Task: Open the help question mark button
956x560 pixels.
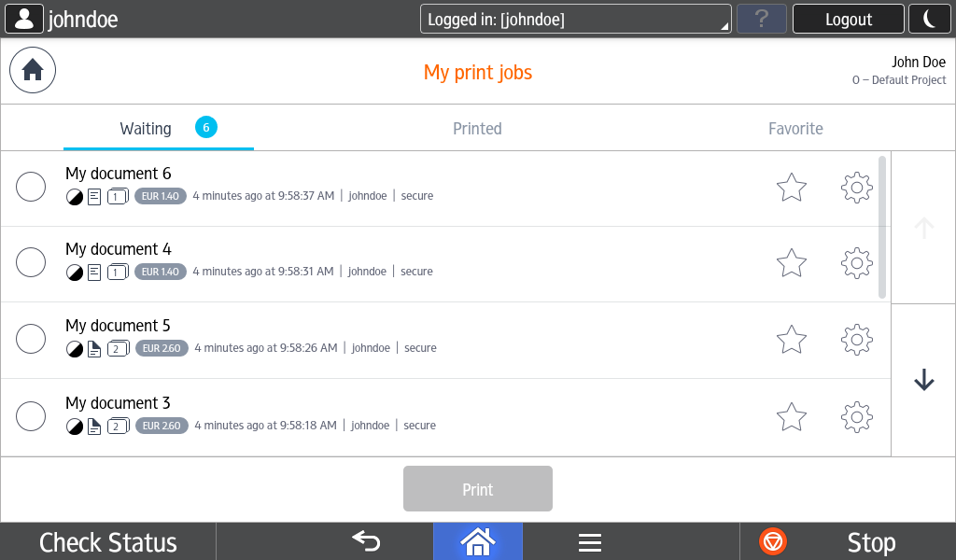Action: [x=762, y=19]
